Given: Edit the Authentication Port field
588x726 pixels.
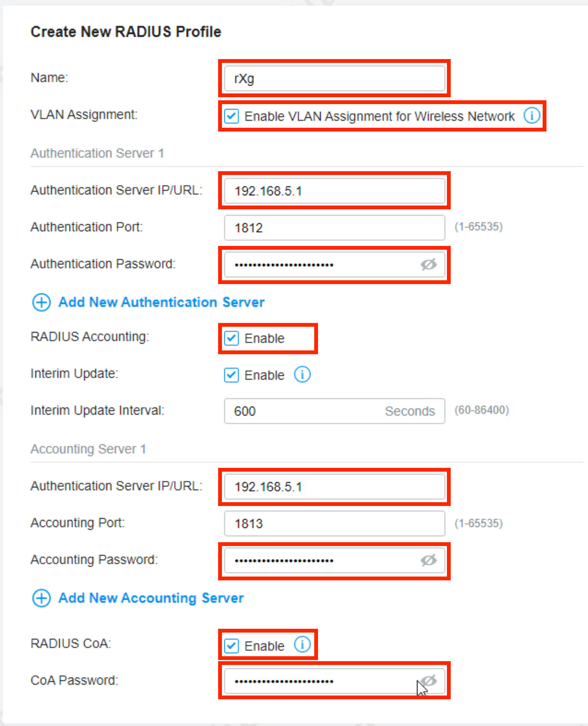Looking at the screenshot, I should (x=334, y=228).
